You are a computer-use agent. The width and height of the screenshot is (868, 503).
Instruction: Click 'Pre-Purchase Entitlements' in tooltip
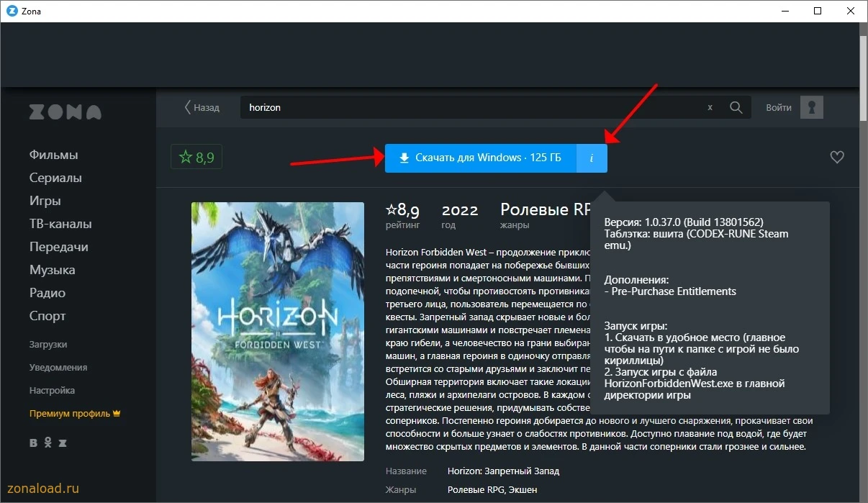pyautogui.click(x=673, y=291)
